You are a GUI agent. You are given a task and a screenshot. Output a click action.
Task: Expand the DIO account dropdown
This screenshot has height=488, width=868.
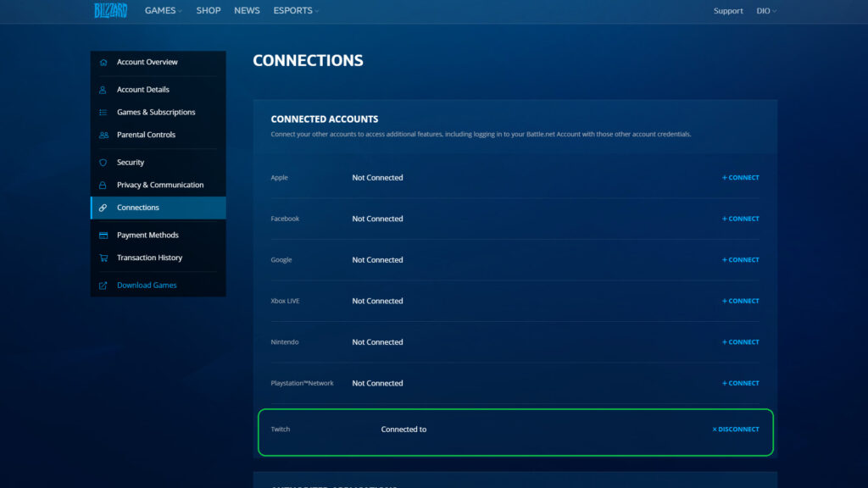(765, 10)
